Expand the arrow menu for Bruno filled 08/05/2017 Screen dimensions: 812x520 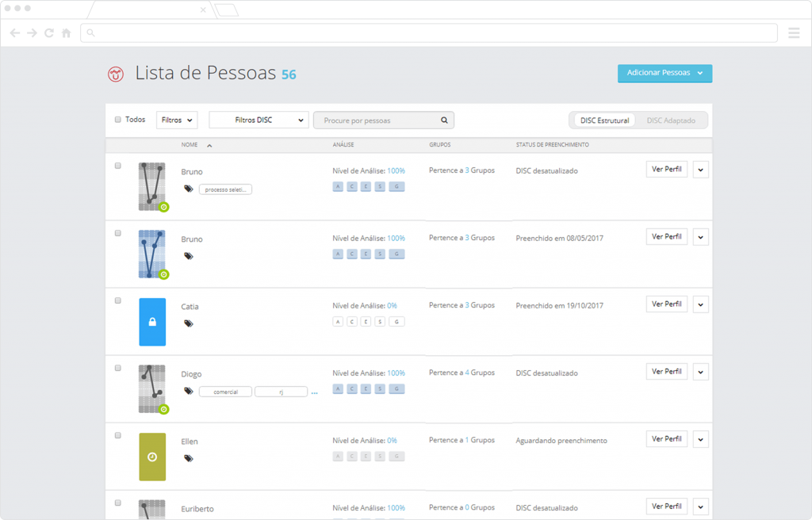point(701,237)
